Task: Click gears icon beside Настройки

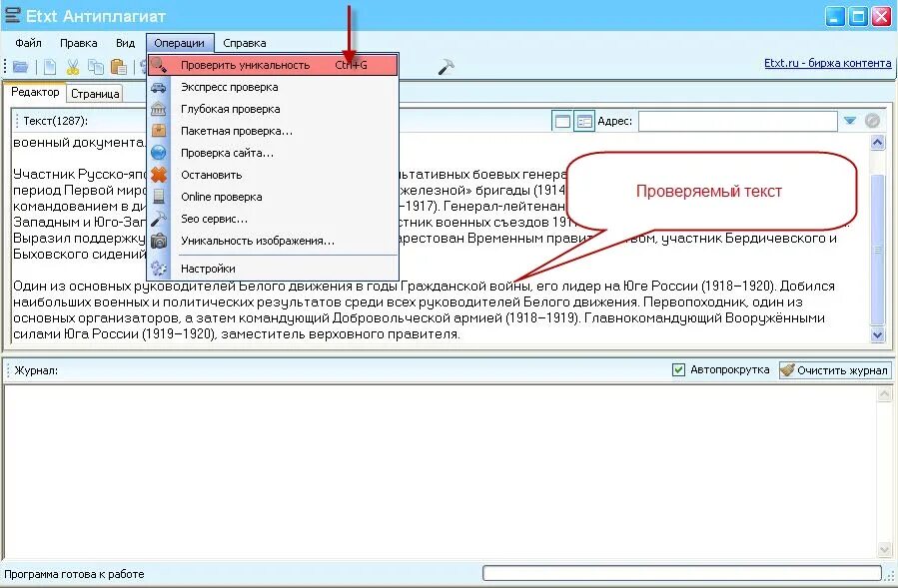Action: [159, 268]
